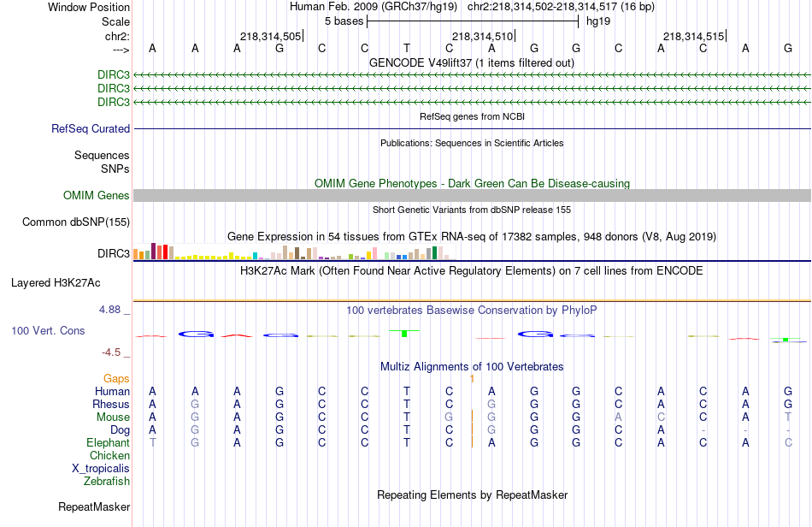Viewport: 812px width, 527px height.
Task: Open RefSeq genes from NCBI track title
Action: [472, 116]
